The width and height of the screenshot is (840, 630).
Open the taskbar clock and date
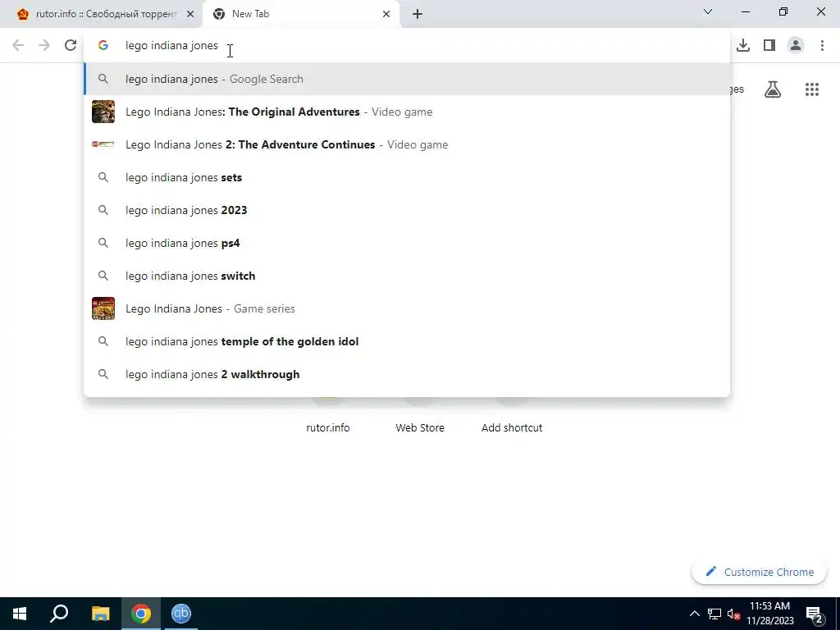[770, 614]
